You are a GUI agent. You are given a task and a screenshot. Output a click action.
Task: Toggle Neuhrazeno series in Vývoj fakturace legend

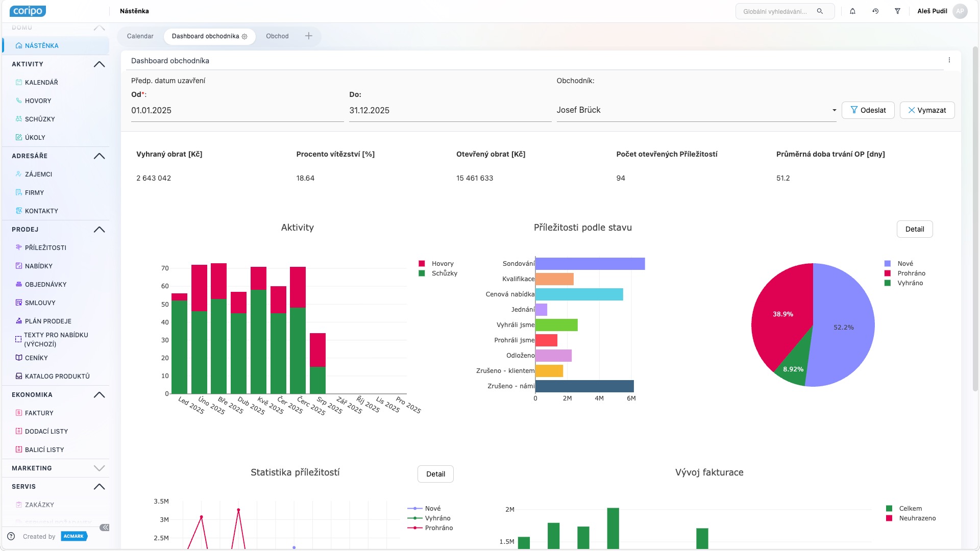point(917,518)
